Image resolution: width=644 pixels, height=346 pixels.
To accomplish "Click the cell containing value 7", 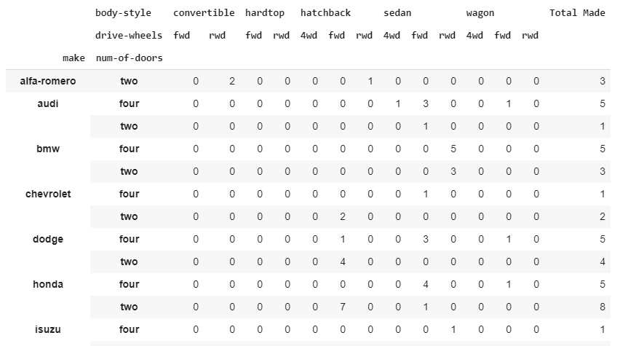I will tap(342, 307).
